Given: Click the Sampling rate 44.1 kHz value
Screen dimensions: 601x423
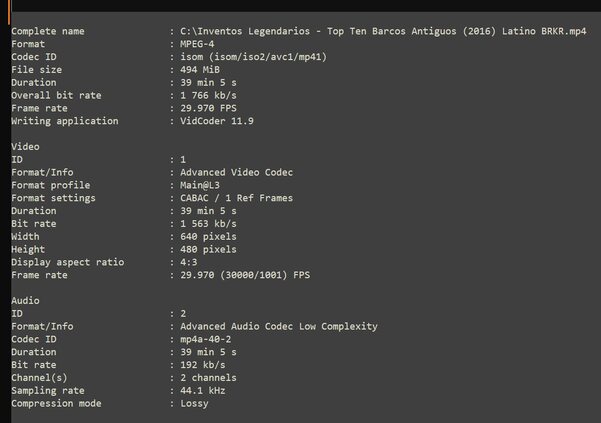Looking at the screenshot, I should click(203, 391).
